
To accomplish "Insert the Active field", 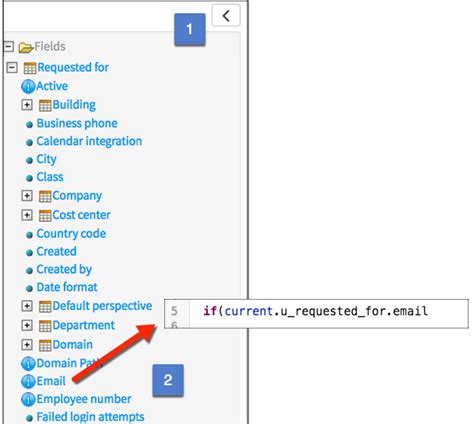I will click(x=52, y=86).
